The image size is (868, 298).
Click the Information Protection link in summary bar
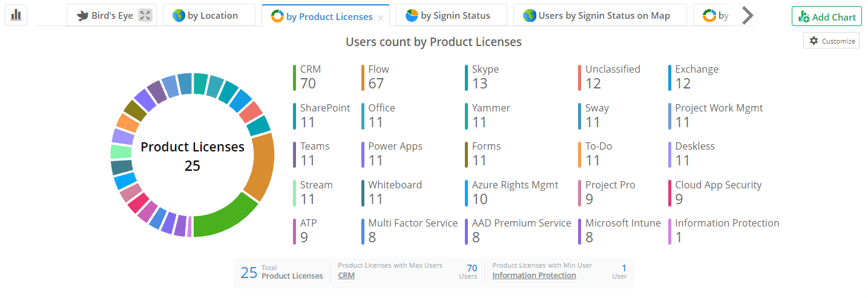tap(534, 276)
